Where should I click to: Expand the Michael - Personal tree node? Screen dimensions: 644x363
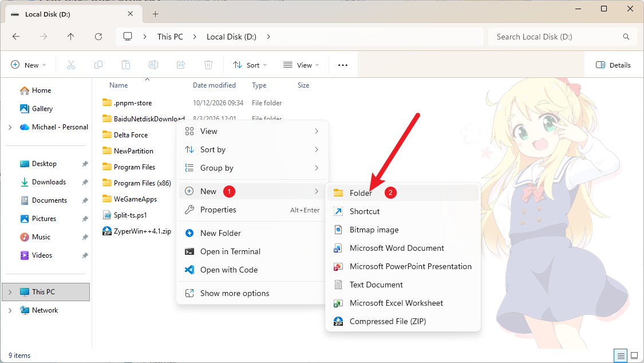[10, 127]
